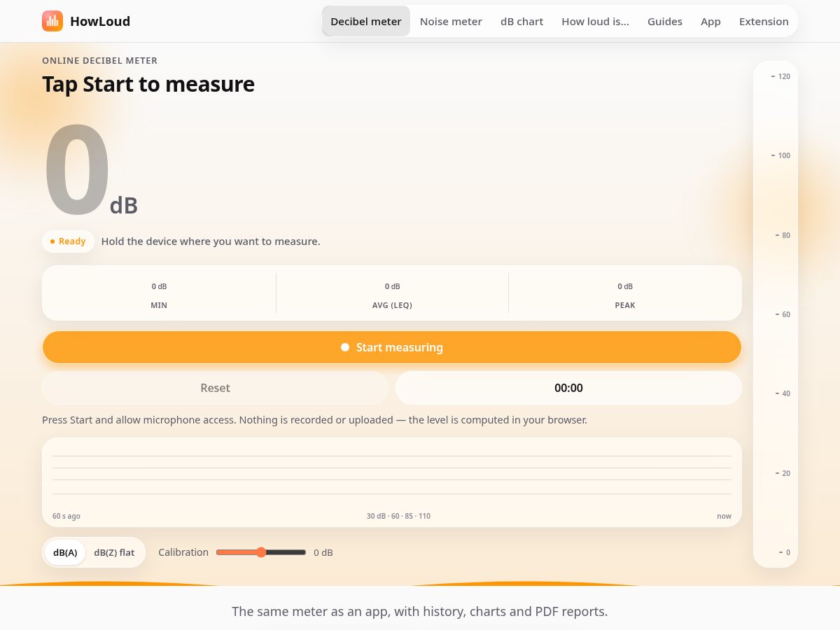The image size is (840, 630).
Task: Click the MIN 0 dB stat
Action: click(x=159, y=295)
